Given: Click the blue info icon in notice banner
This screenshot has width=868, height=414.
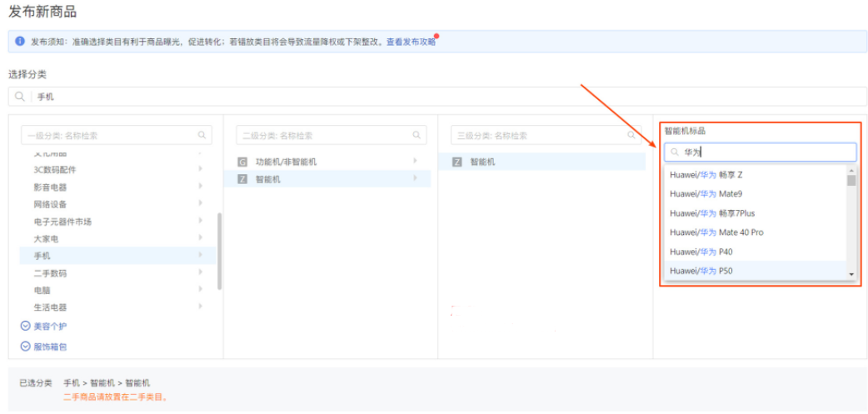Looking at the screenshot, I should pos(20,41).
